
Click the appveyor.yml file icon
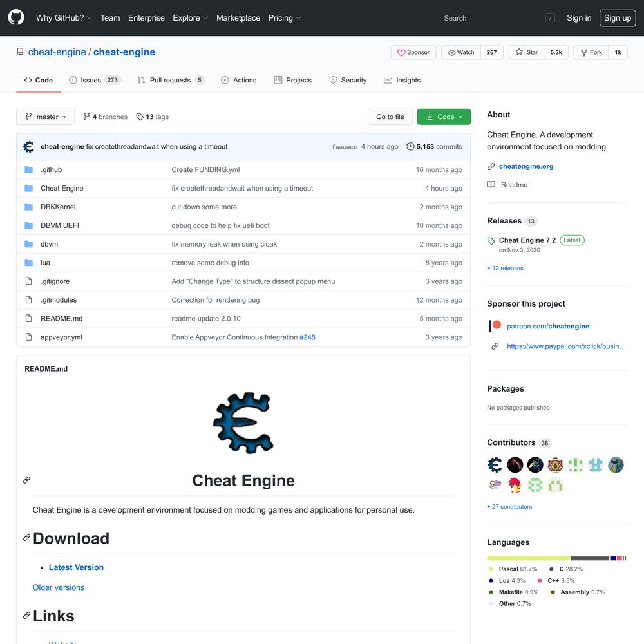[x=28, y=337]
